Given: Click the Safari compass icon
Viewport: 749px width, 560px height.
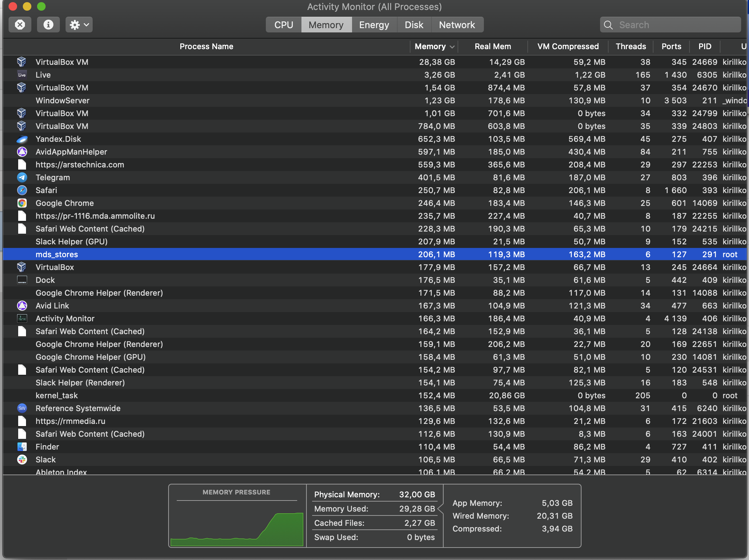Looking at the screenshot, I should (x=22, y=190).
